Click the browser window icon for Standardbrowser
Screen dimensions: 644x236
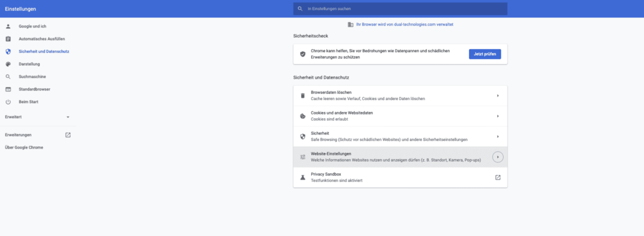(x=8, y=89)
